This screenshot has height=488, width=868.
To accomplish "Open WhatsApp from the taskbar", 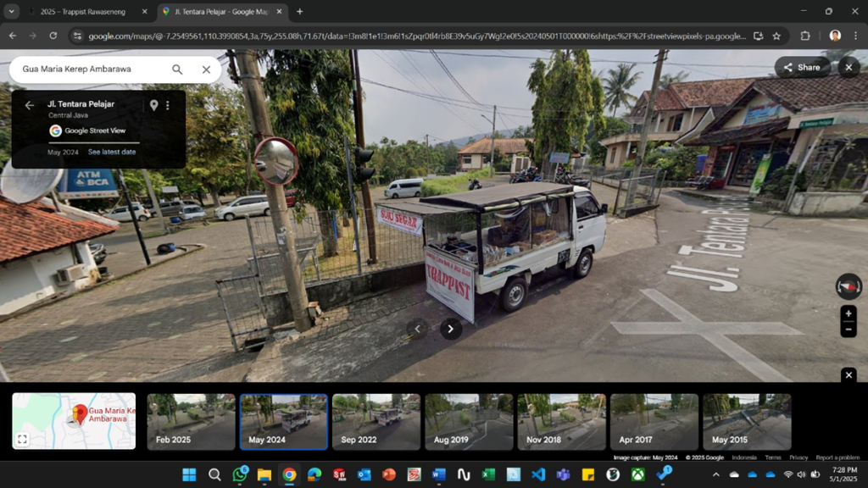I will (240, 474).
